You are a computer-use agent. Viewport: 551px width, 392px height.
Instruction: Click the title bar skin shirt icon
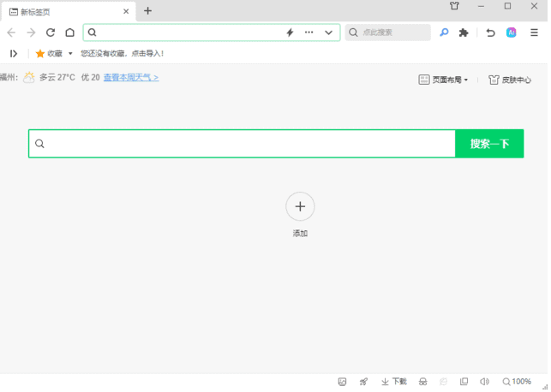coord(454,6)
